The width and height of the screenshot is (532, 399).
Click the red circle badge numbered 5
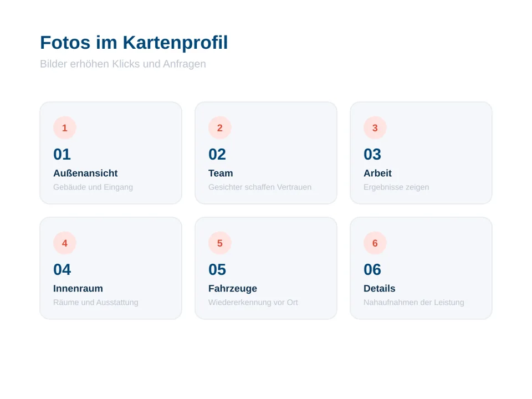(x=220, y=243)
